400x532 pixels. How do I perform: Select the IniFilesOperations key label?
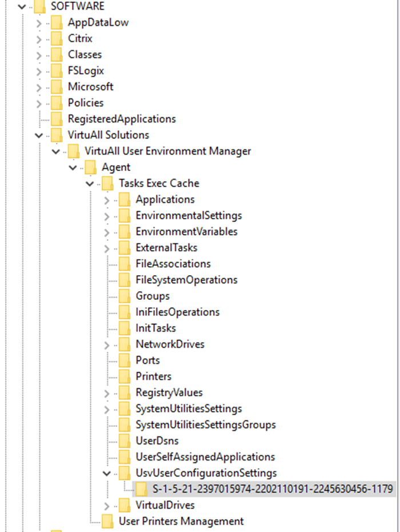178,312
